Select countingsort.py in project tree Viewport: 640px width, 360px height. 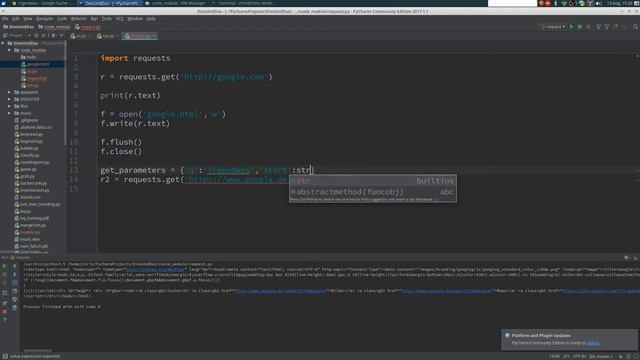pyautogui.click(x=31, y=162)
